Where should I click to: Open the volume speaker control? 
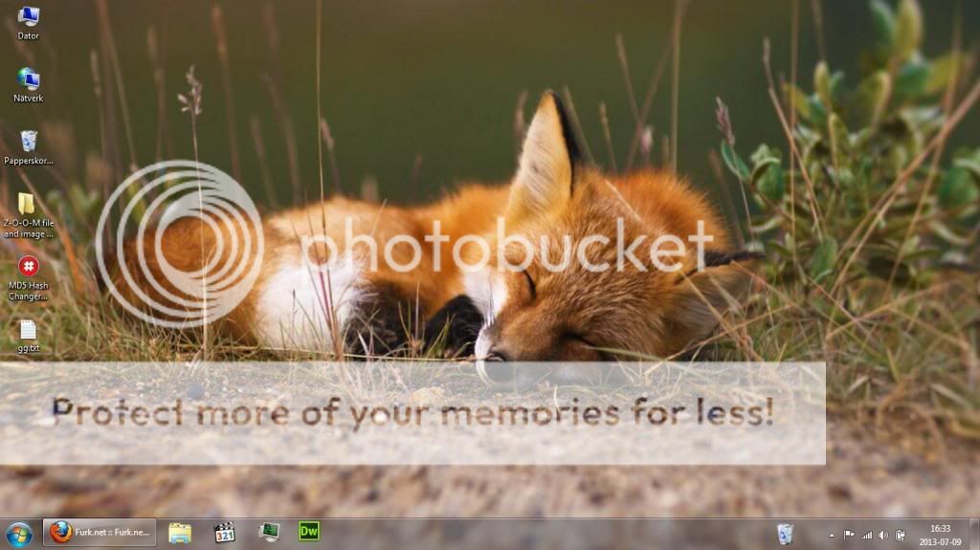pyautogui.click(x=882, y=535)
